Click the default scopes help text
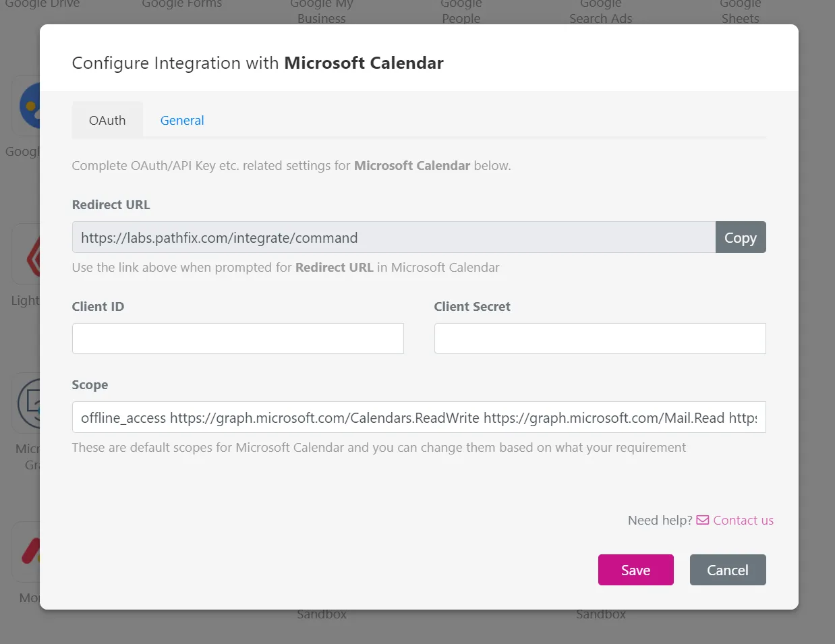Viewport: 835px width, 644px height. (x=379, y=447)
